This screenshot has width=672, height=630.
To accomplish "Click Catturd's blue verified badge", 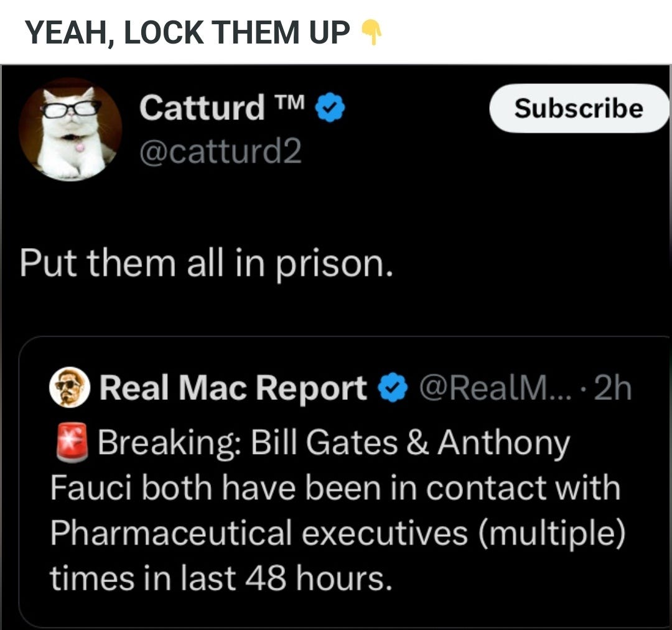I will coord(330,108).
